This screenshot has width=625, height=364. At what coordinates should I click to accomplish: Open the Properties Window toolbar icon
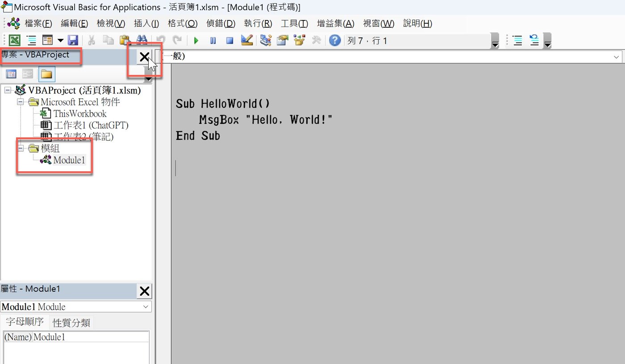283,41
